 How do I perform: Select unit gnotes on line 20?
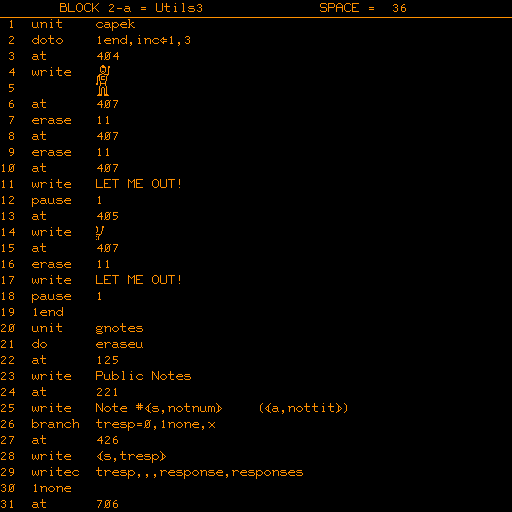click(x=87, y=329)
